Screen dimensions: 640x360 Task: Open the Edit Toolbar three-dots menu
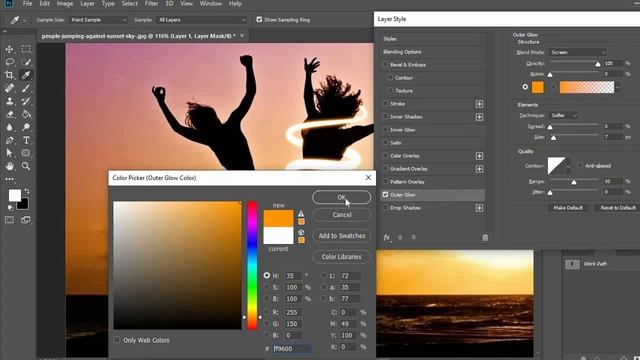click(x=9, y=179)
